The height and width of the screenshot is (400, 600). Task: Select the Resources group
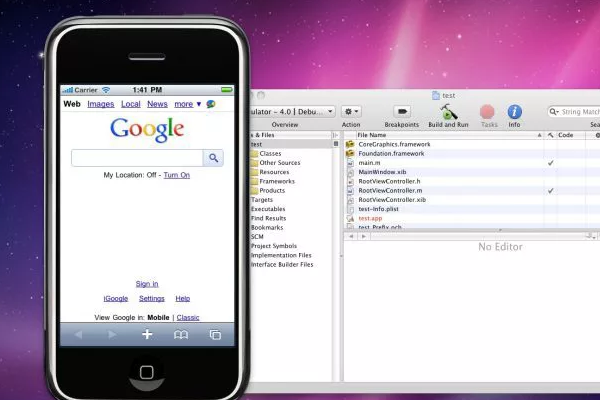[x=274, y=172]
